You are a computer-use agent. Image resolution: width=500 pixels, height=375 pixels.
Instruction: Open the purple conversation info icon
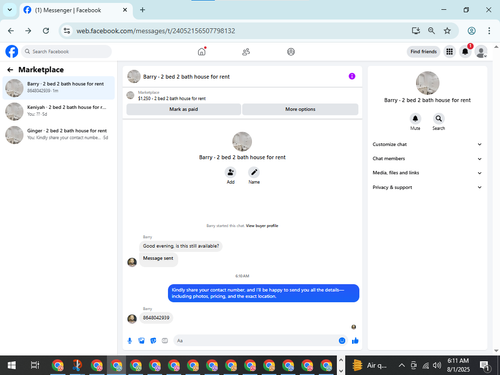pos(352,76)
